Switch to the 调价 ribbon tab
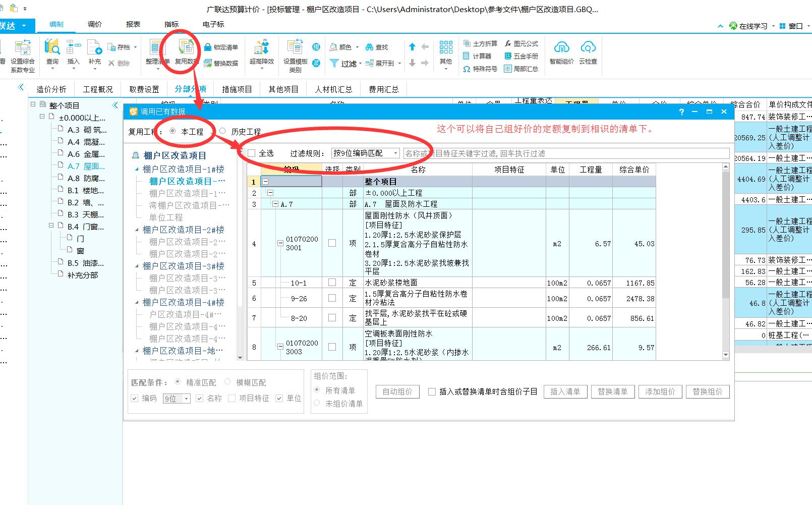The image size is (812, 505). (x=95, y=24)
